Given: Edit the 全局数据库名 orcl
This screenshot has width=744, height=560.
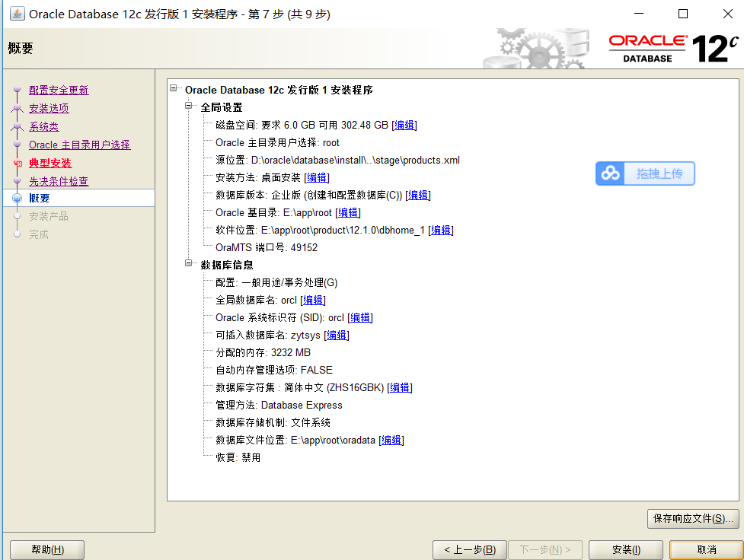Looking at the screenshot, I should [x=313, y=300].
